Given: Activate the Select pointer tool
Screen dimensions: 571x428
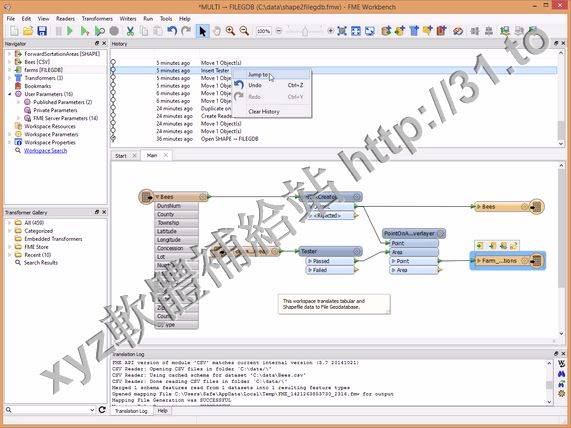Looking at the screenshot, I should 202,31.
